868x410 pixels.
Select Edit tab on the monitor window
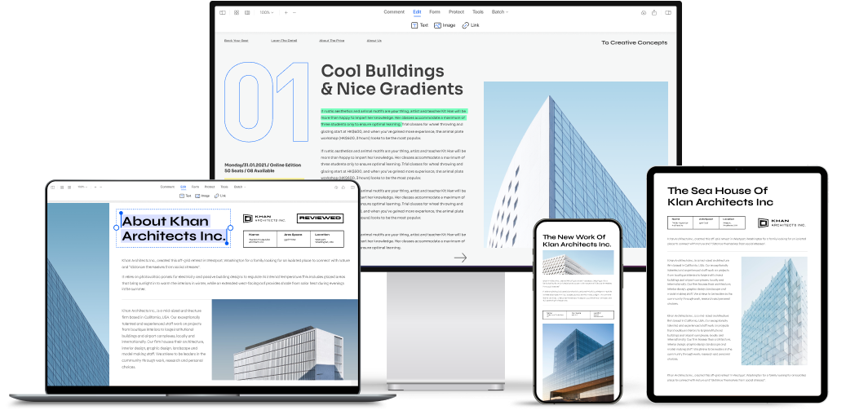click(417, 11)
